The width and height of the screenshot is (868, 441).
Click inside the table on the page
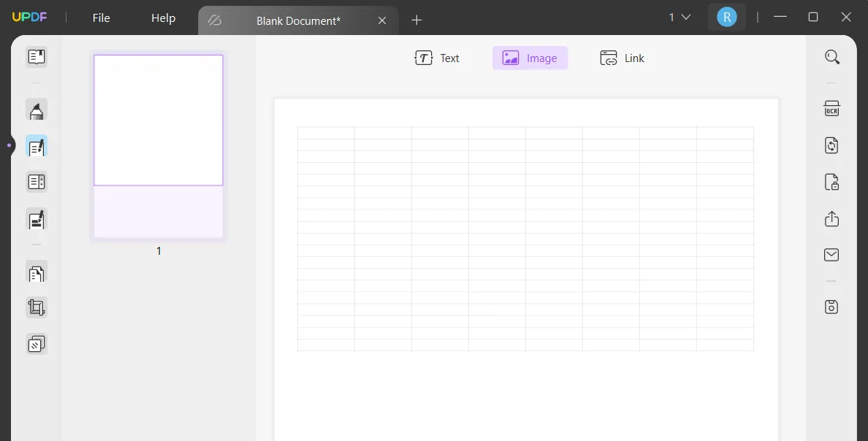pos(525,239)
